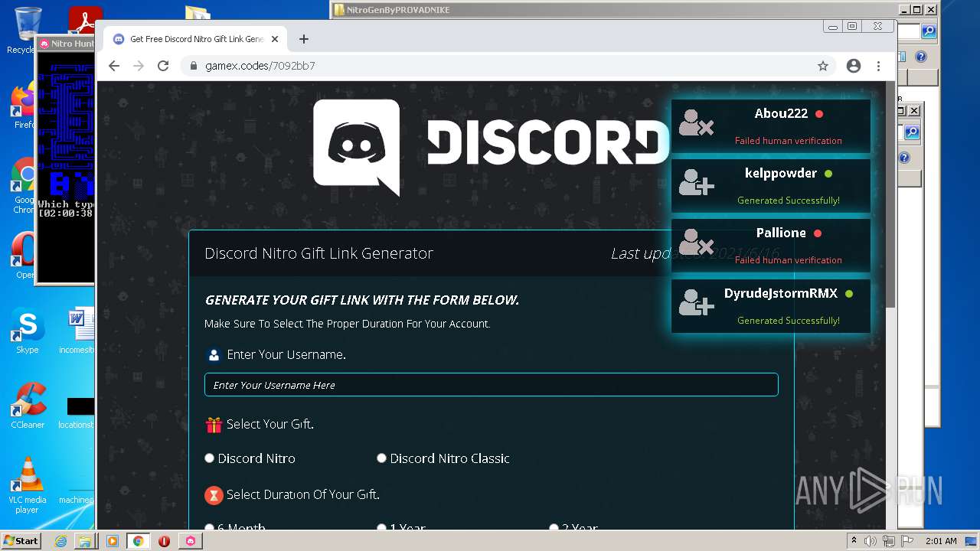
Task: Open the incomesit Word document on desktop
Action: (x=77, y=331)
